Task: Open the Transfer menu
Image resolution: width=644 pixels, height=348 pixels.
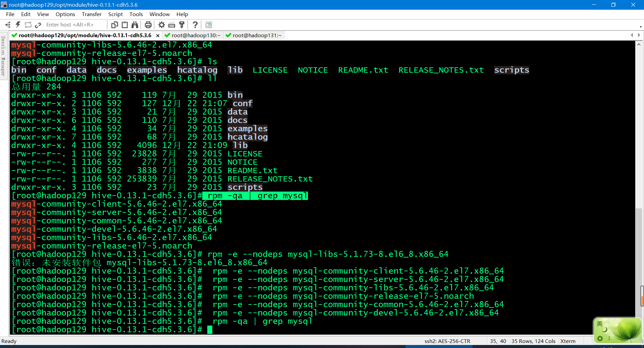Action: click(92, 14)
